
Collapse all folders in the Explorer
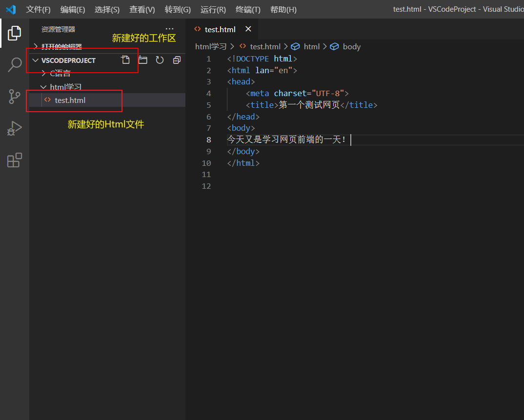click(x=176, y=59)
